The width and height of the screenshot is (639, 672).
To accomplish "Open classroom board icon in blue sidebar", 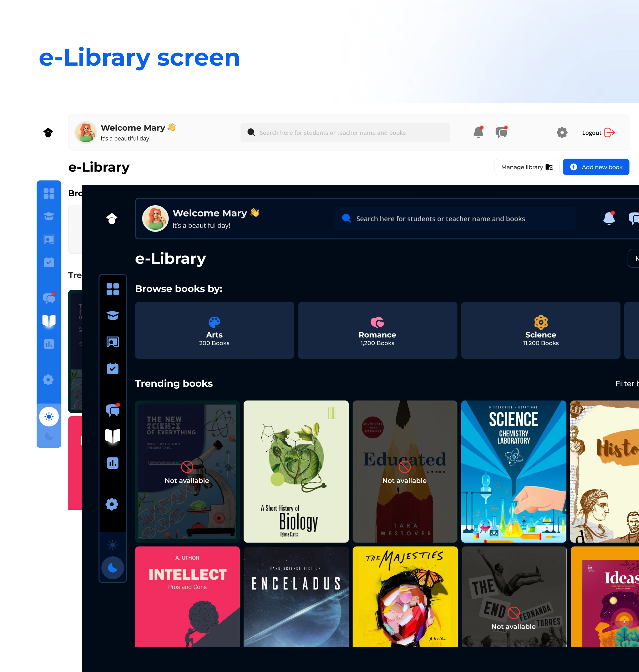I will point(49,239).
